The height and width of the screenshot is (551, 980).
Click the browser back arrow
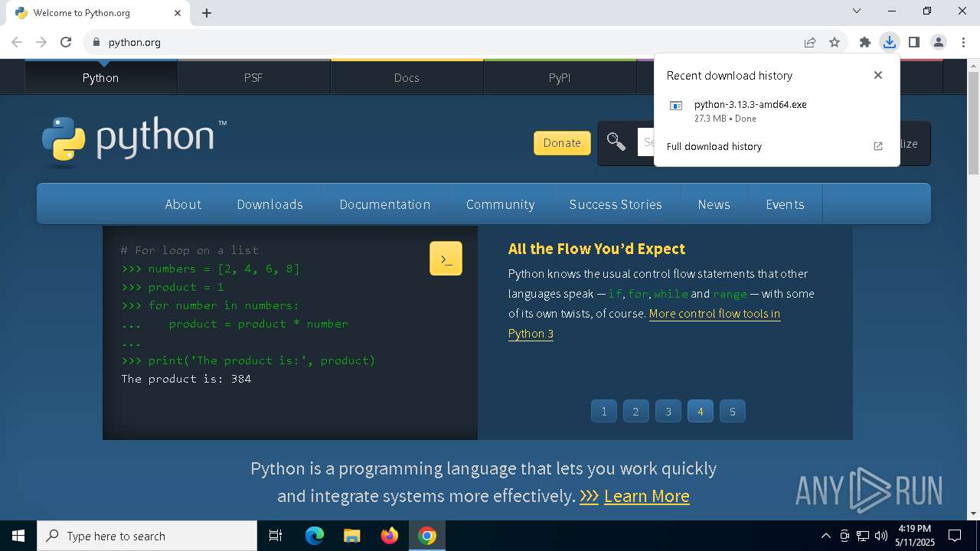point(17,42)
